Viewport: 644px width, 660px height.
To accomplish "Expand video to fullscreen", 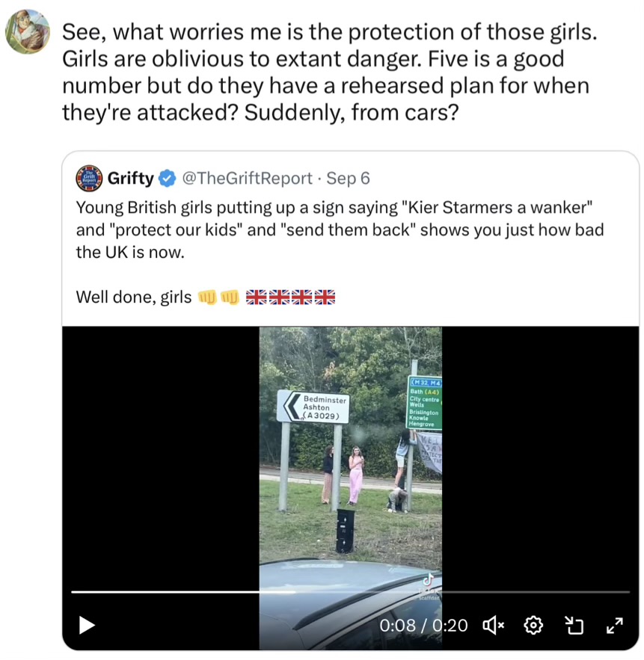I will pyautogui.click(x=615, y=625).
